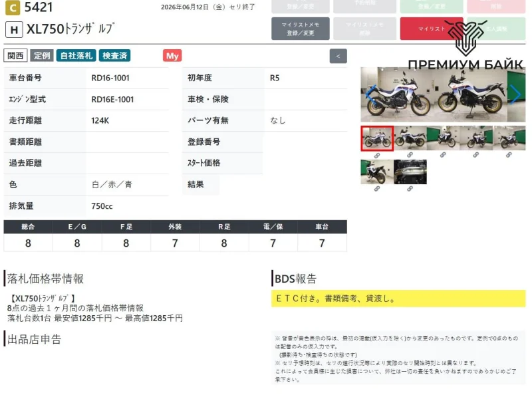Click the 出品店申告 section heading
This screenshot has height=399, width=532.
click(35, 339)
